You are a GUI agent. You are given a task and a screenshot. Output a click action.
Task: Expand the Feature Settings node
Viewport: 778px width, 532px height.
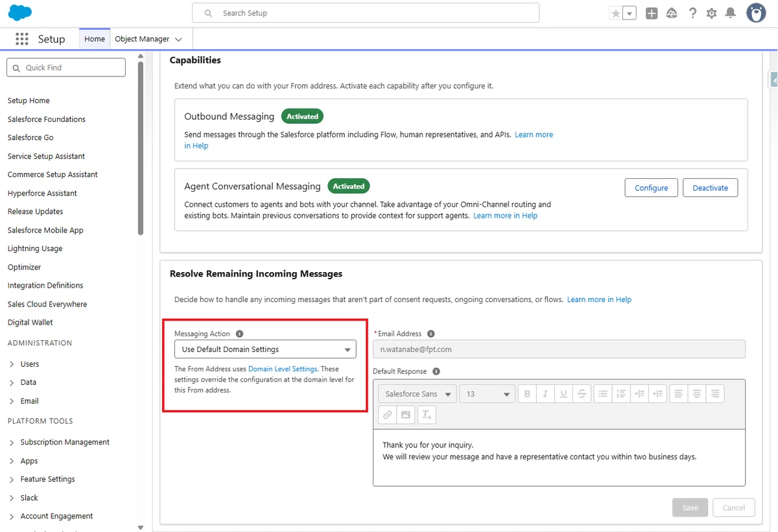(12, 479)
